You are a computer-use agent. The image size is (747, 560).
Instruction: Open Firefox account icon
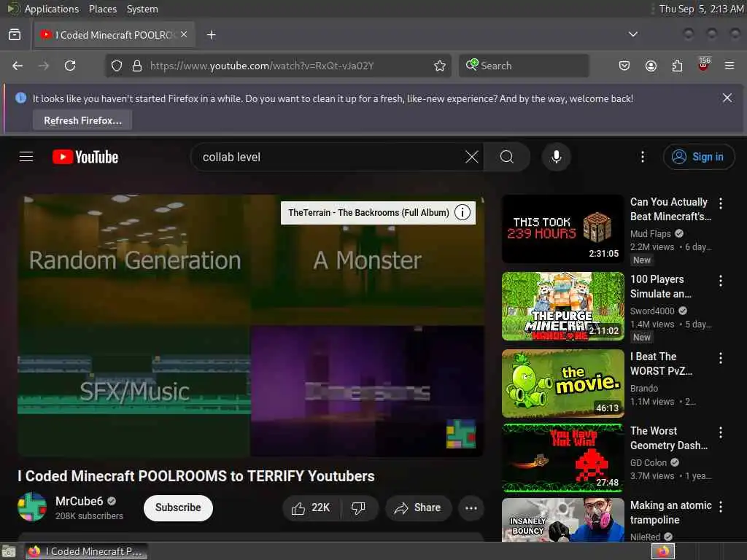pos(651,66)
